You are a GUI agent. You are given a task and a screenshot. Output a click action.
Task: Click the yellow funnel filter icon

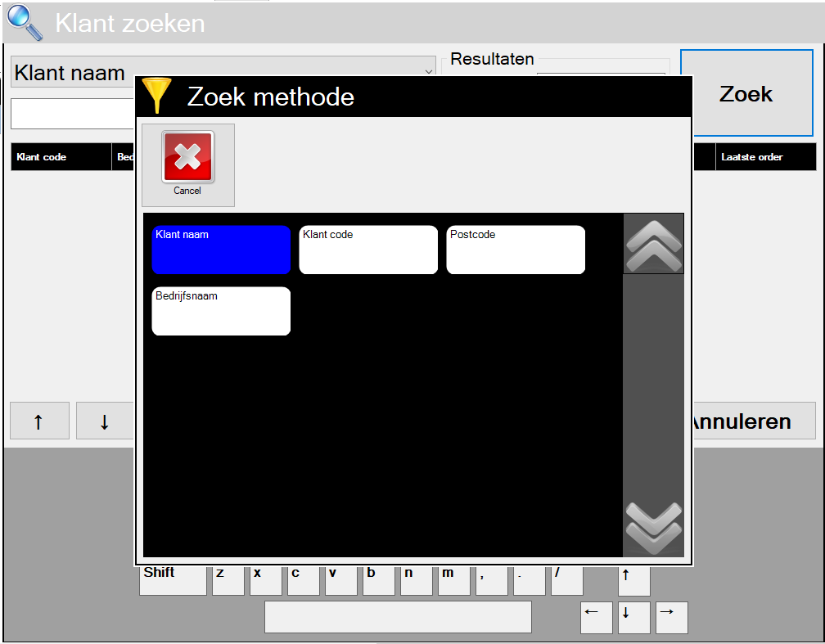click(156, 96)
